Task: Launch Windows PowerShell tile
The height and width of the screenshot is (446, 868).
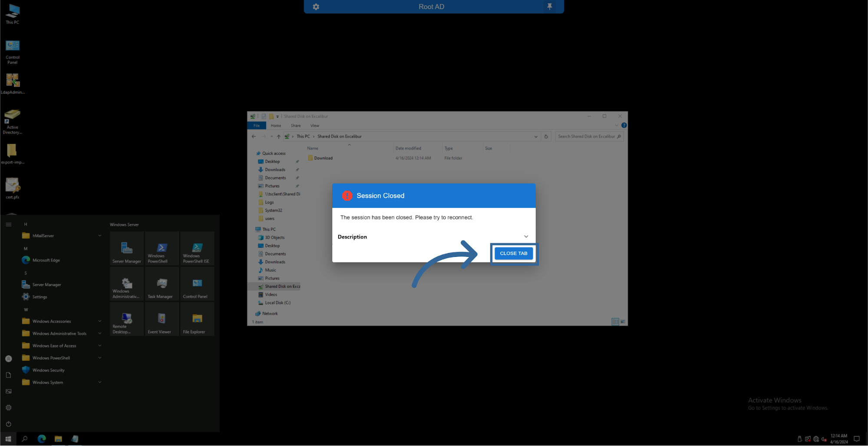Action: pyautogui.click(x=162, y=249)
